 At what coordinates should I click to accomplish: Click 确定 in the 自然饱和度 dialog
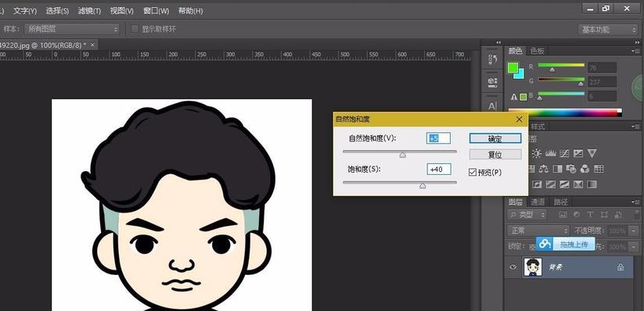pos(495,138)
